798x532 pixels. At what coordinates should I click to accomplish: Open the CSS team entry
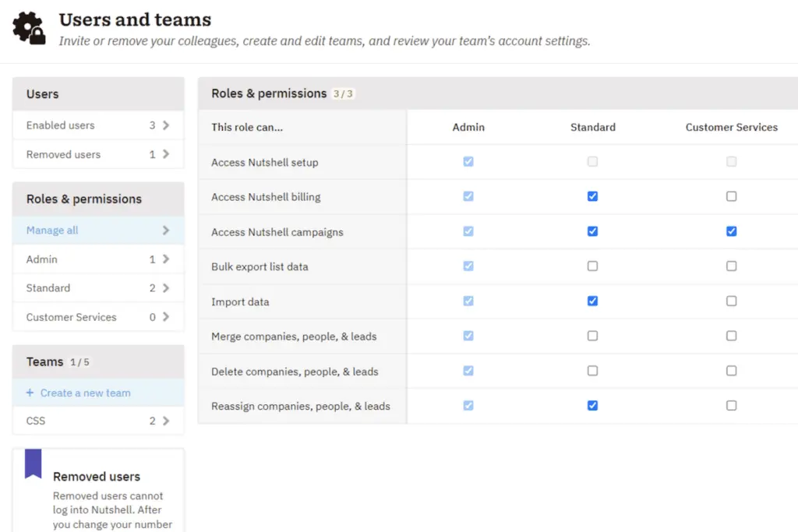[98, 421]
